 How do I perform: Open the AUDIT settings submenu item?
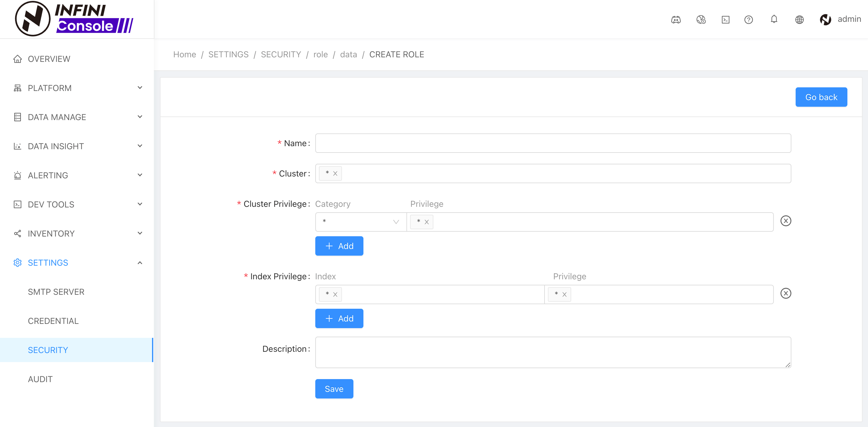click(40, 379)
